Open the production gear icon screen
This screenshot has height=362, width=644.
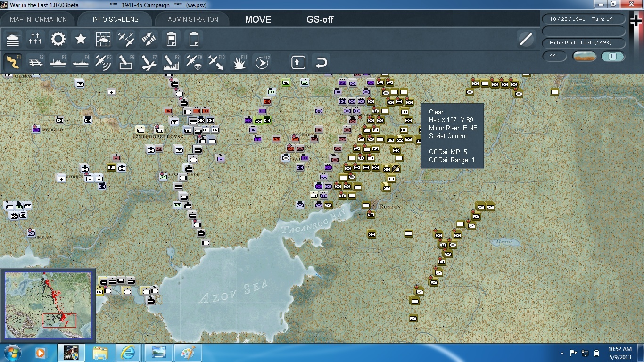pyautogui.click(x=58, y=39)
